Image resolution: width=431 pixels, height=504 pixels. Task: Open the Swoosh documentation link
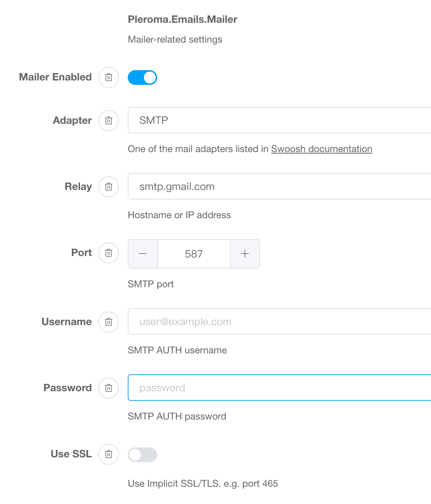[322, 149]
